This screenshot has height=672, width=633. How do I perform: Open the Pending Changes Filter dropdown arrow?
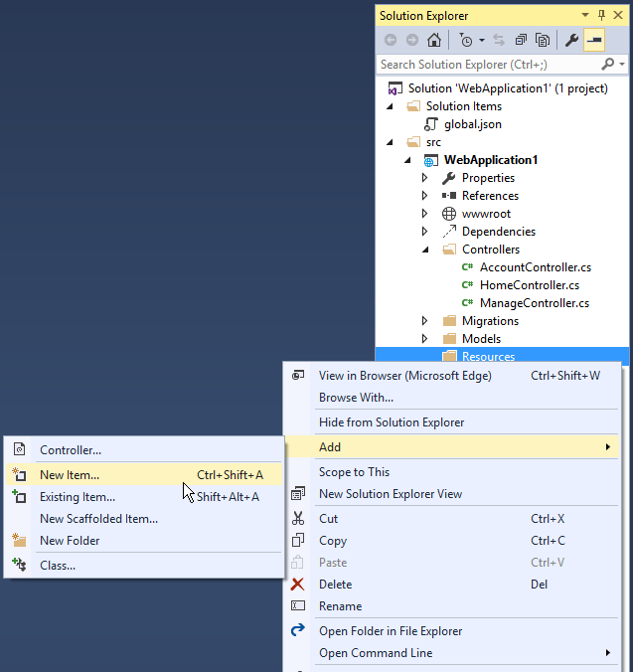[482, 41]
